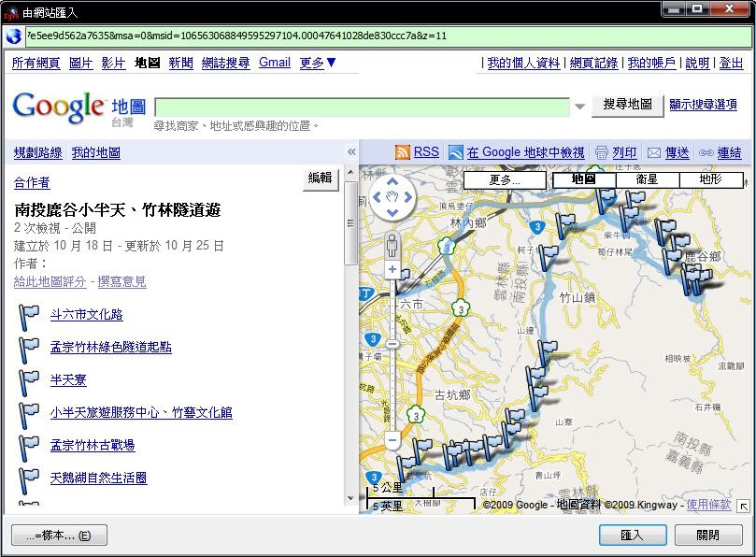Screen dimensions: 756x557
Task: Click the map zoom slider handle
Action: pyautogui.click(x=392, y=344)
